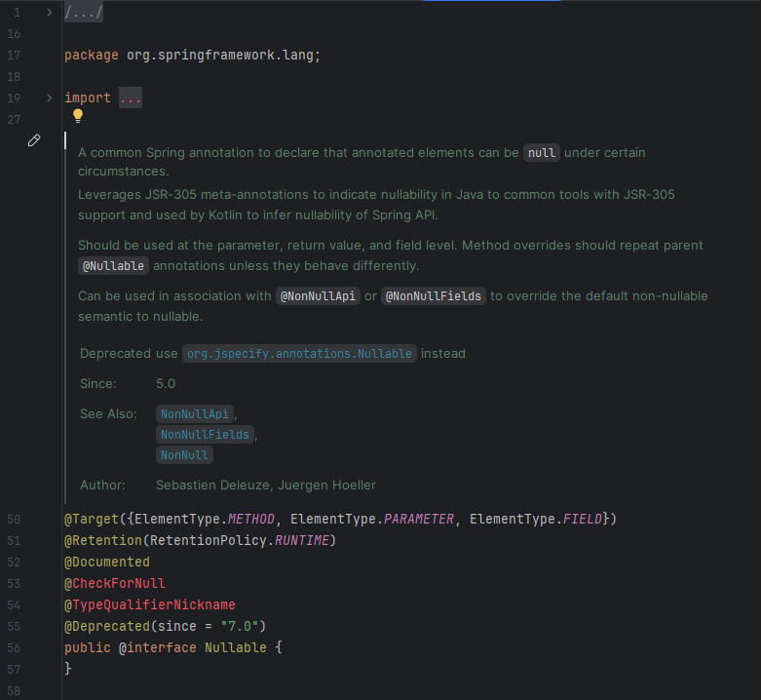
Task: Click the folded '...' import placeholder
Action: 131,98
